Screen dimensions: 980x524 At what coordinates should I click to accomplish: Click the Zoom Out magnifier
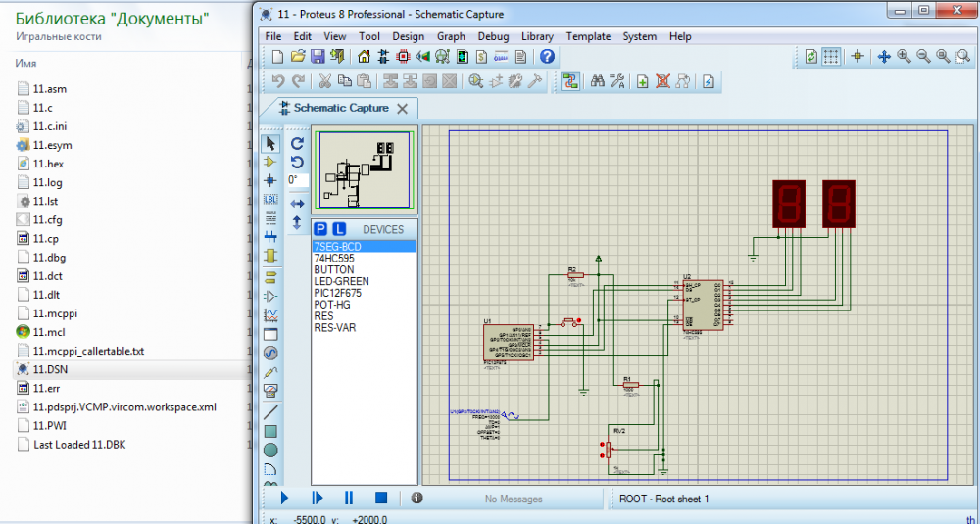[x=923, y=57]
